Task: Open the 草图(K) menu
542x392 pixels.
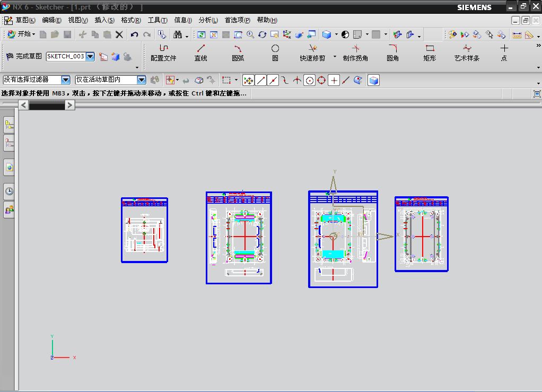Action: [25, 20]
